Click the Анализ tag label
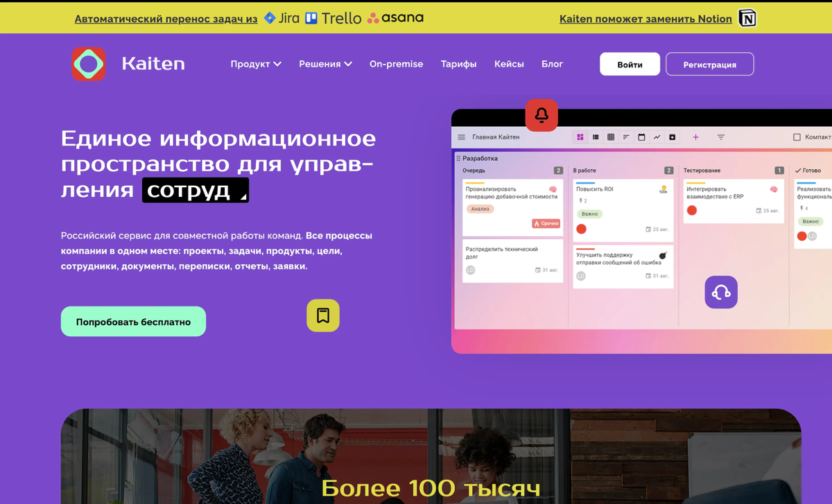This screenshot has width=832, height=504. point(480,209)
